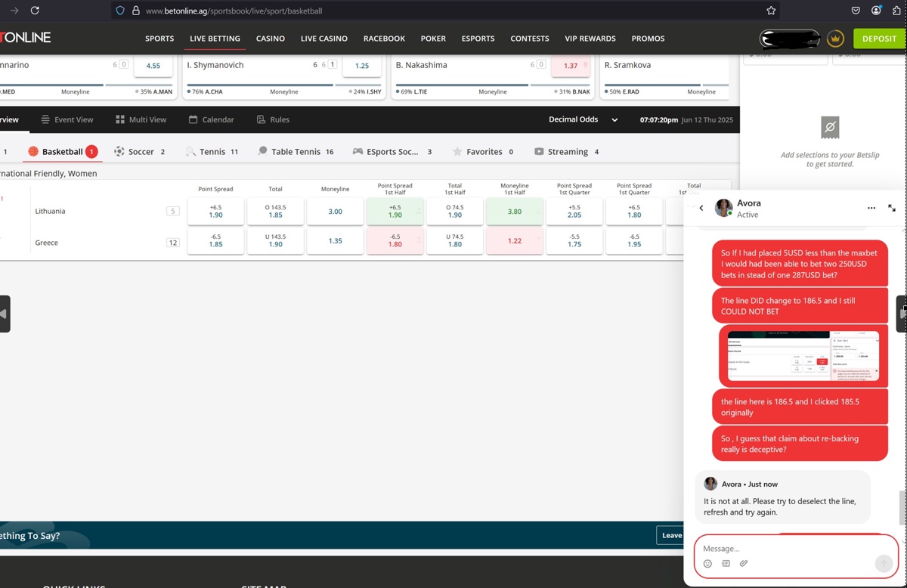Click the Soccer ball icon

pyautogui.click(x=119, y=151)
